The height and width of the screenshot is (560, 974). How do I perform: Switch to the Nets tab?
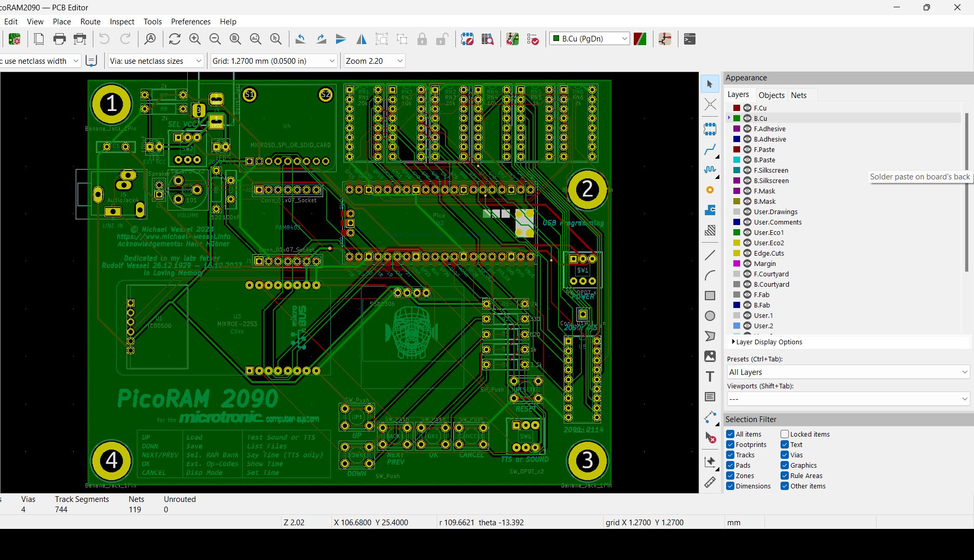coord(799,95)
